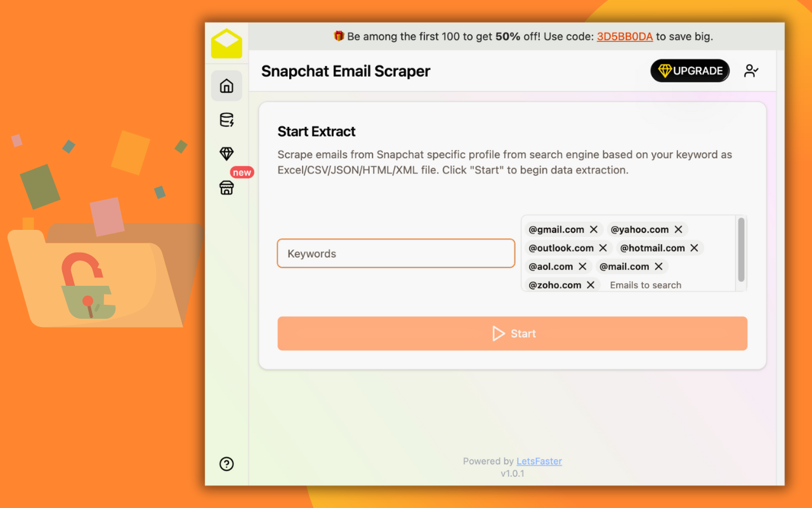Click the Start Extract heading
The height and width of the screenshot is (508, 812).
pos(317,131)
